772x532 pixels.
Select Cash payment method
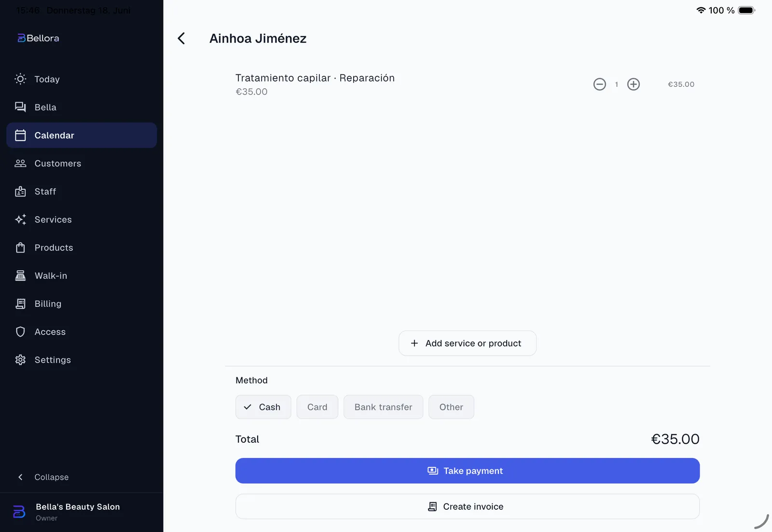[x=263, y=407]
